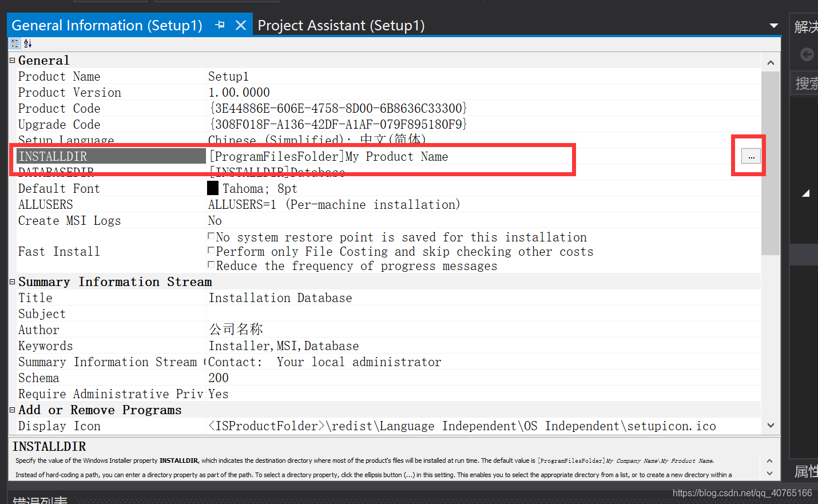The image size is (818, 504).
Task: Close the General Information (Setup1) tab
Action: click(241, 25)
